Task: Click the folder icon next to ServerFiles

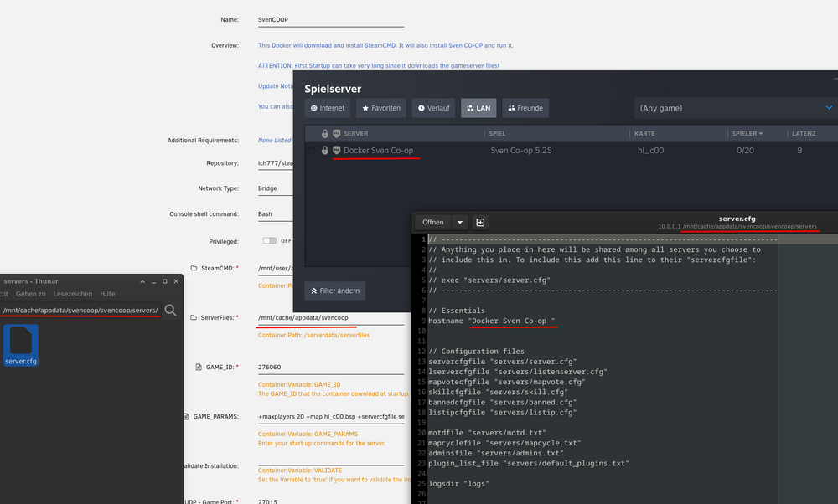Action: pyautogui.click(x=194, y=317)
